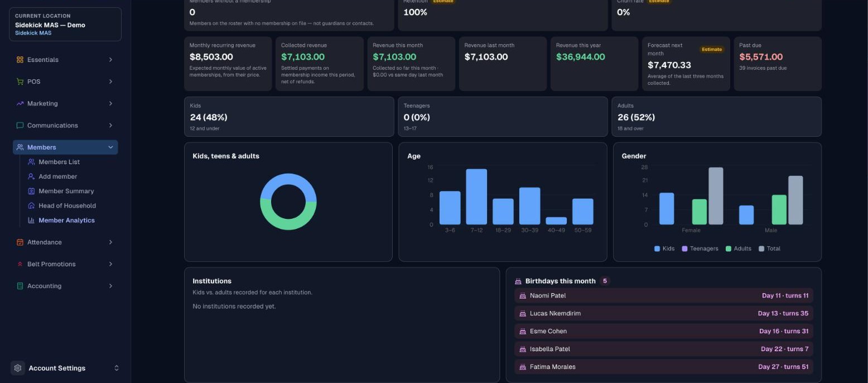This screenshot has width=868, height=383.
Task: Click the Essentials grid icon
Action: pos(20,60)
